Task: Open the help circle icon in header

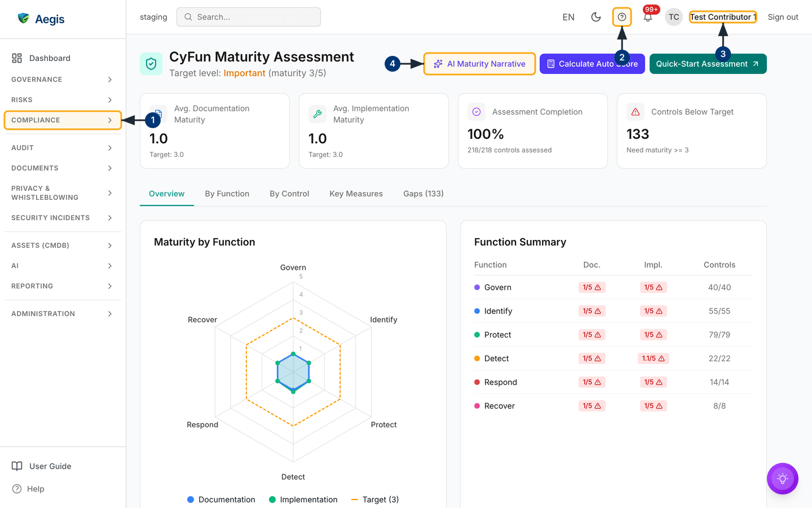Action: [x=622, y=17]
